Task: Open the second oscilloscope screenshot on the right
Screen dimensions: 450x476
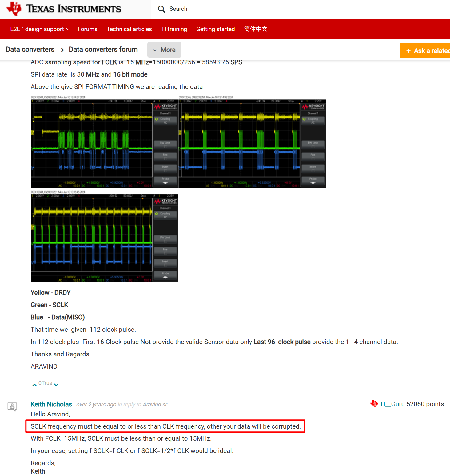Action: coord(252,142)
